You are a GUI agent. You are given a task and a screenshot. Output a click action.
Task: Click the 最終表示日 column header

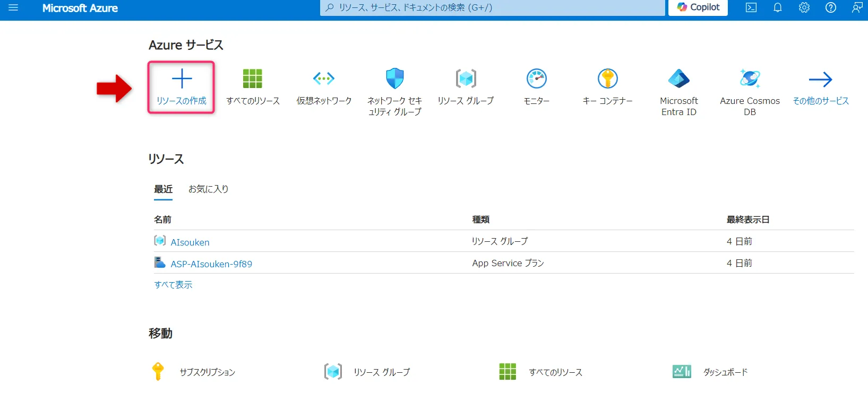(748, 220)
